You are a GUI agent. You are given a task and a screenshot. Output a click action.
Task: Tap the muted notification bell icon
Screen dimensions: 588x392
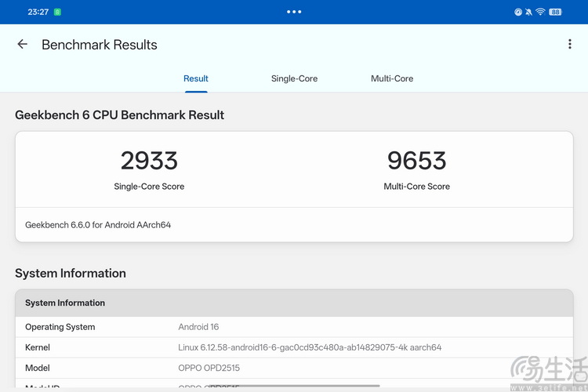(529, 12)
